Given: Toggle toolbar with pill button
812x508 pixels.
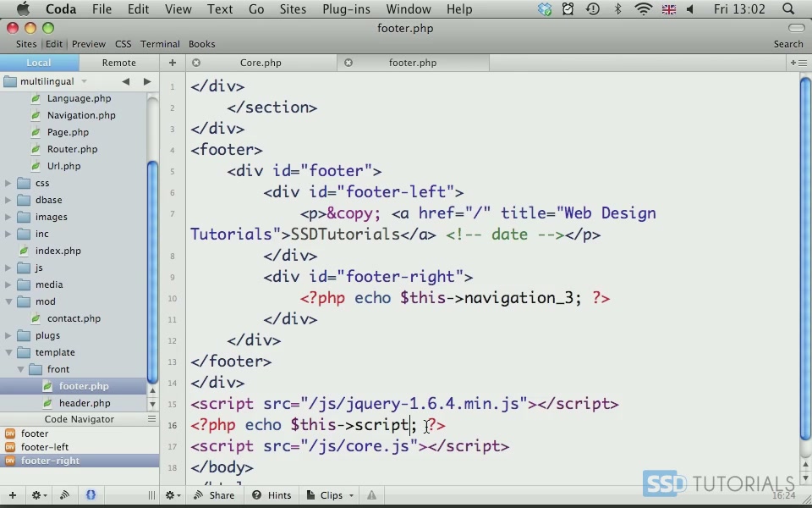Looking at the screenshot, I should [796, 27].
